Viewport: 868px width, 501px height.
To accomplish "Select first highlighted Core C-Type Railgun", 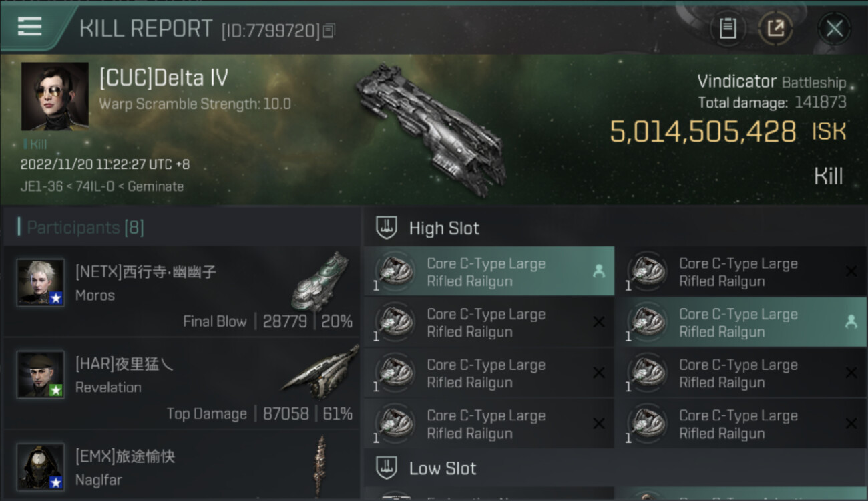I will [x=489, y=272].
